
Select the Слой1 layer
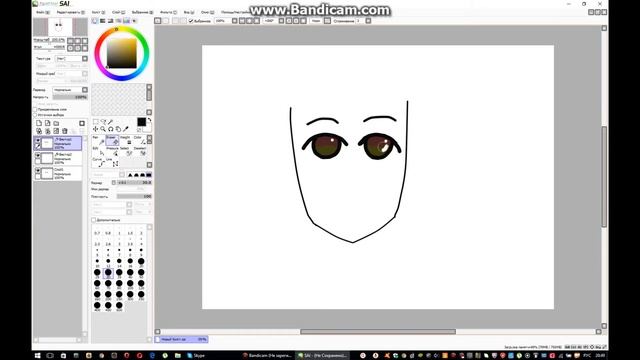(58, 173)
